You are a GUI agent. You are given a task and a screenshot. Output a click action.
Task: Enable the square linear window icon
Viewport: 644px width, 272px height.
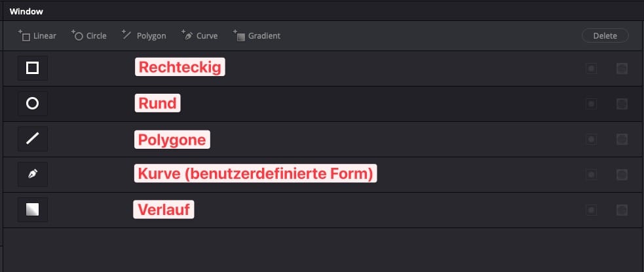tap(33, 68)
